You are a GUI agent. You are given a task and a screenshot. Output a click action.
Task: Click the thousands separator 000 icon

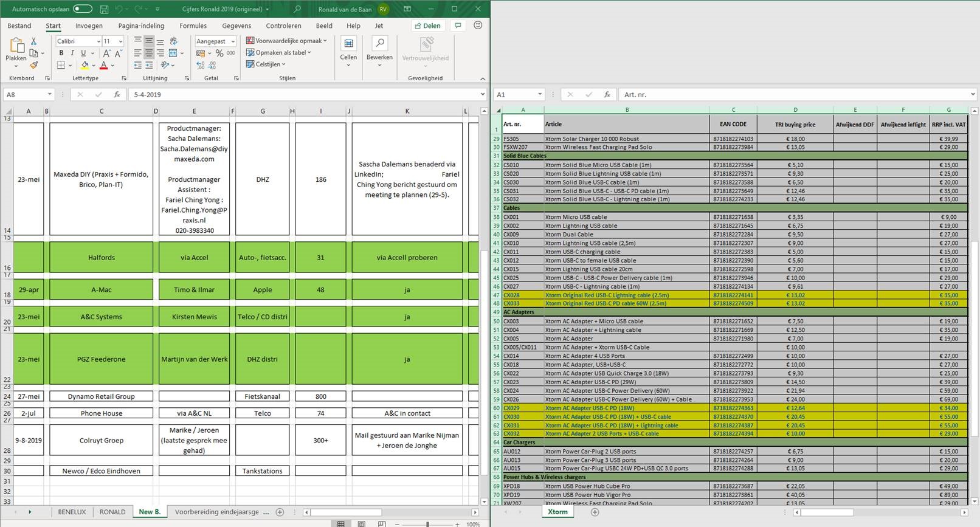231,53
